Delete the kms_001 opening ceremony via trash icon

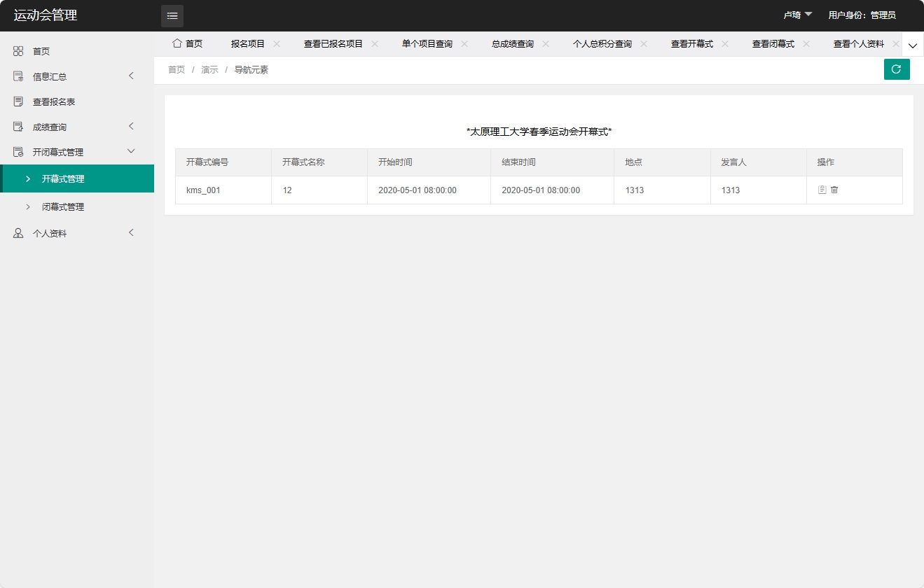point(836,190)
